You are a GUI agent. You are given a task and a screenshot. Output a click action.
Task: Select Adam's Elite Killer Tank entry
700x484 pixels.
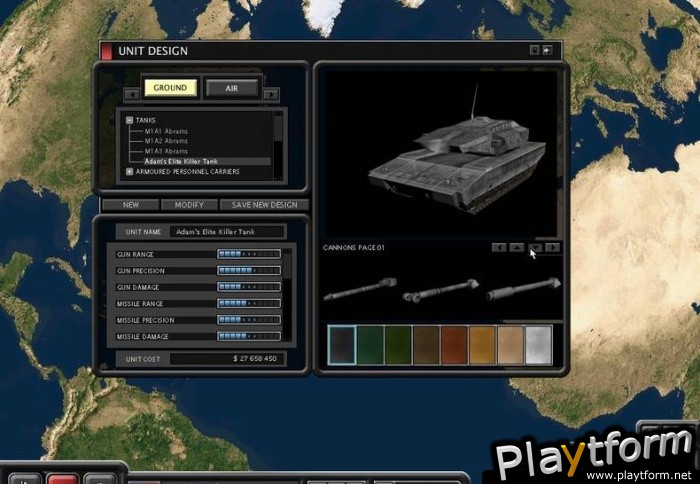click(207, 161)
